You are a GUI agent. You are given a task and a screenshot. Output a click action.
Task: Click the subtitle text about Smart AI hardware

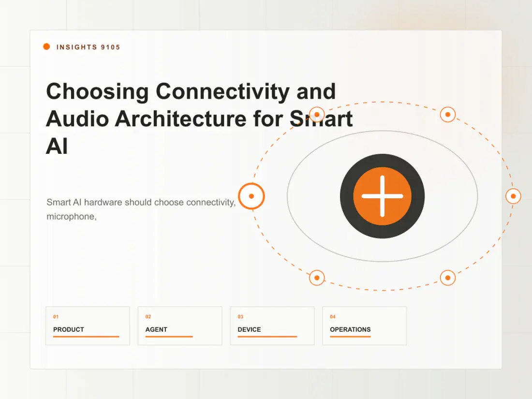point(141,209)
